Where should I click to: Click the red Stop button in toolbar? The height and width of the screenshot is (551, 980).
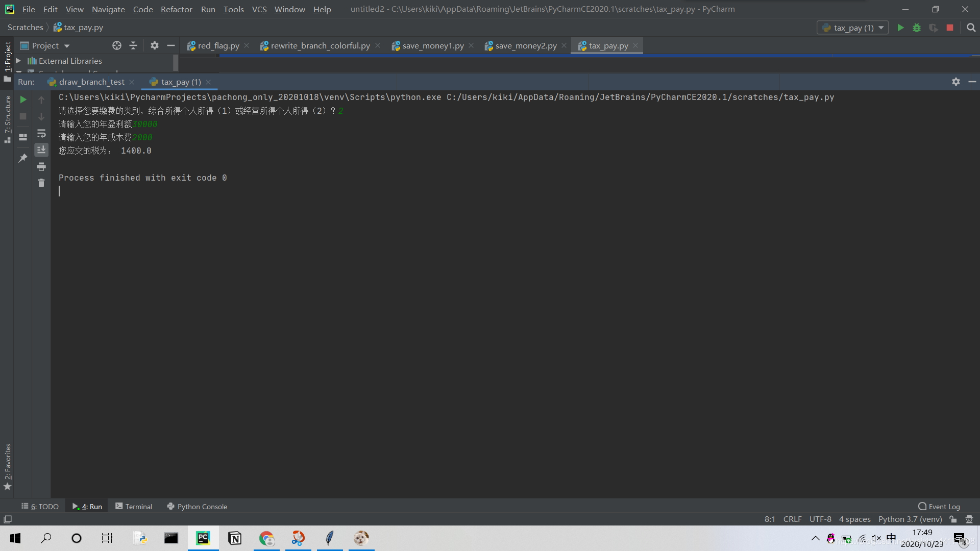[x=950, y=28]
